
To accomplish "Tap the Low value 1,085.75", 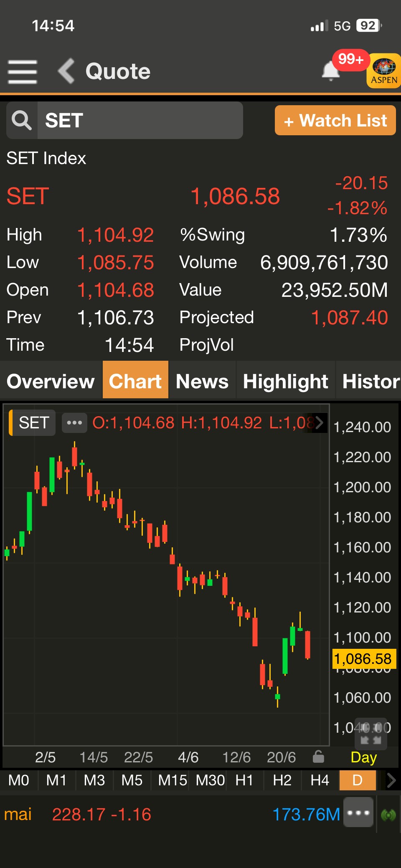I will coord(116,262).
